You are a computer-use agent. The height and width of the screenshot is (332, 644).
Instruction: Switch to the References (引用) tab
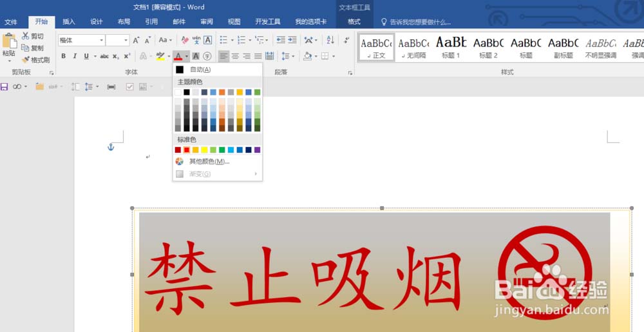click(151, 22)
